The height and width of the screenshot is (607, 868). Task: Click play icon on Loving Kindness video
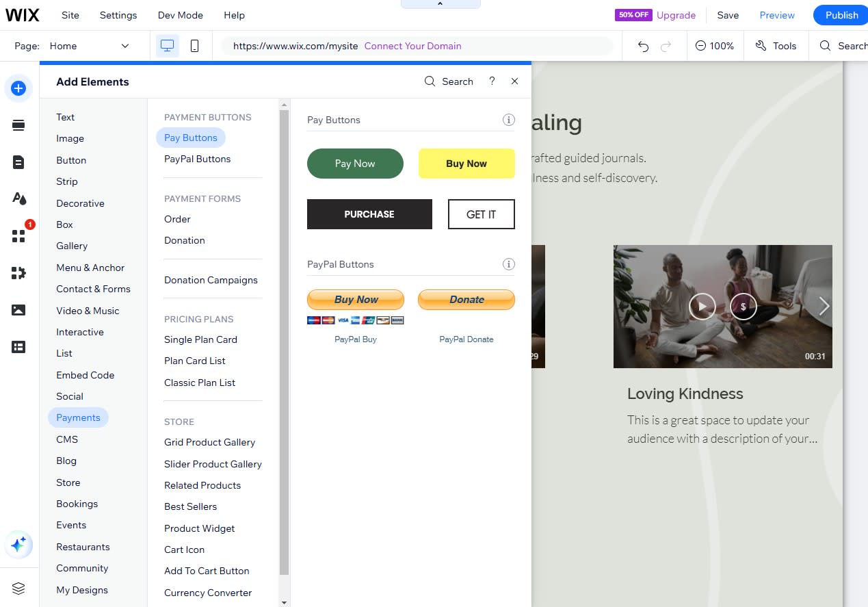(x=702, y=307)
